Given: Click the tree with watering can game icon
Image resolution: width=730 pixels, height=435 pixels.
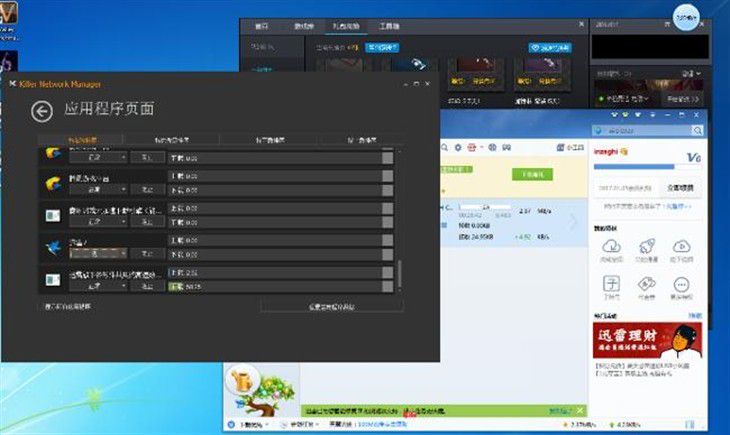Looking at the screenshot, I should (262, 390).
